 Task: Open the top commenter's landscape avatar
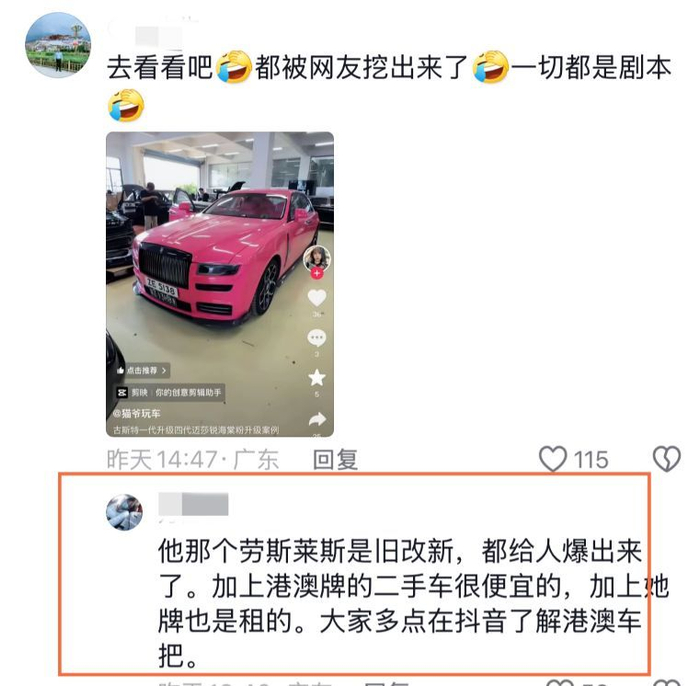click(x=58, y=45)
